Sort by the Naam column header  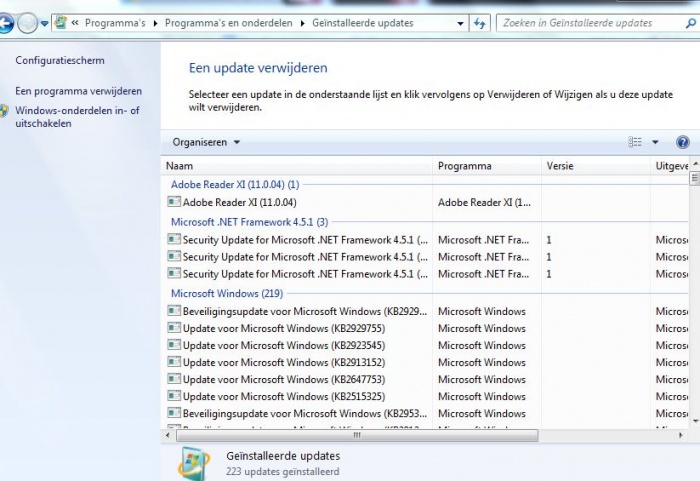coord(296,166)
